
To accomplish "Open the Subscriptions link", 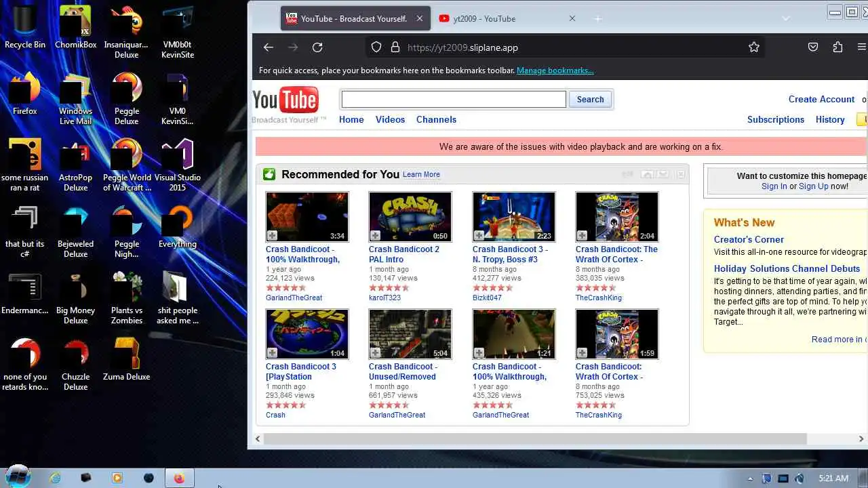I will 776,119.
